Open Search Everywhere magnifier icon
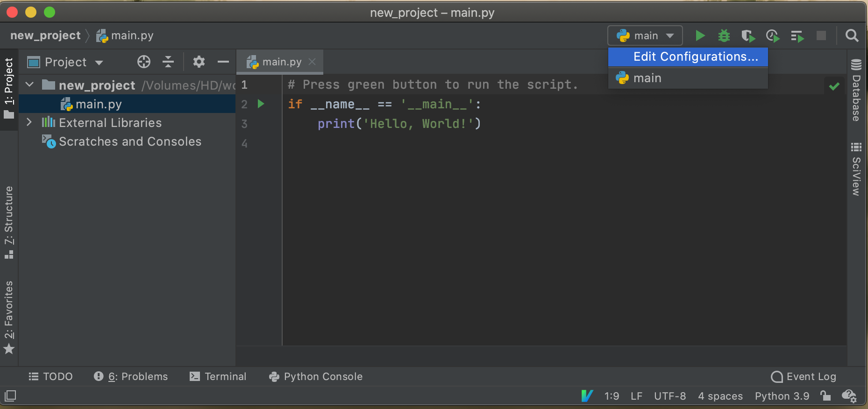The height and width of the screenshot is (409, 868). click(852, 36)
